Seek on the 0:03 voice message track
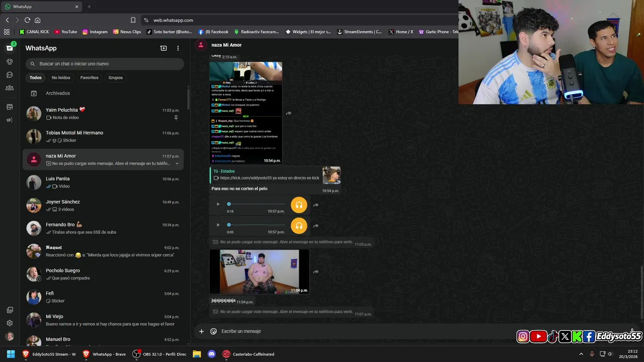644x362 pixels. pos(257,225)
